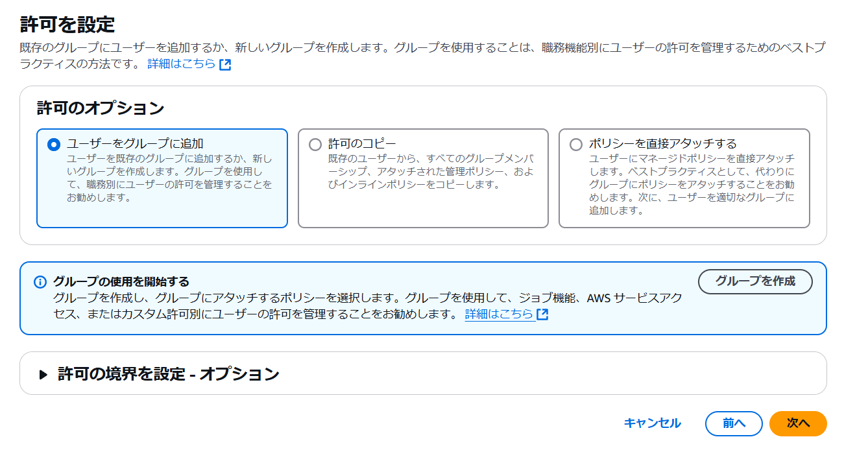Click the 許可のコピー option card description
Screen dimensions: 868x461
tap(429, 171)
